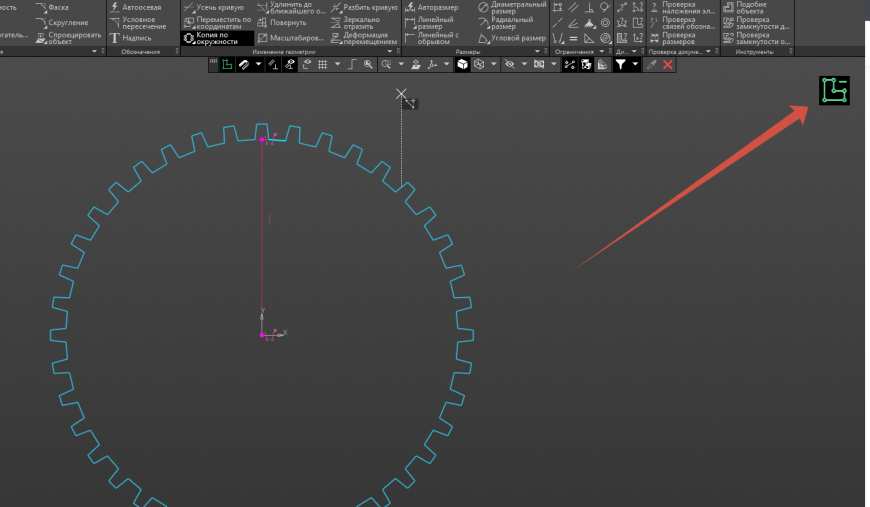Viewport: 870px width, 507px height.
Task: Open dropdown beside the filter funnel
Action: tap(635, 64)
